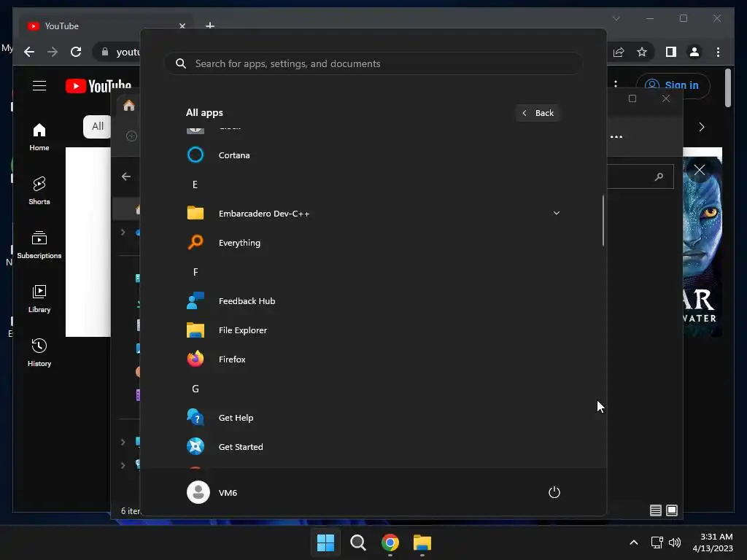The image size is (747, 560).
Task: Show next YouTube filter chips arrow
Action: 701,127
